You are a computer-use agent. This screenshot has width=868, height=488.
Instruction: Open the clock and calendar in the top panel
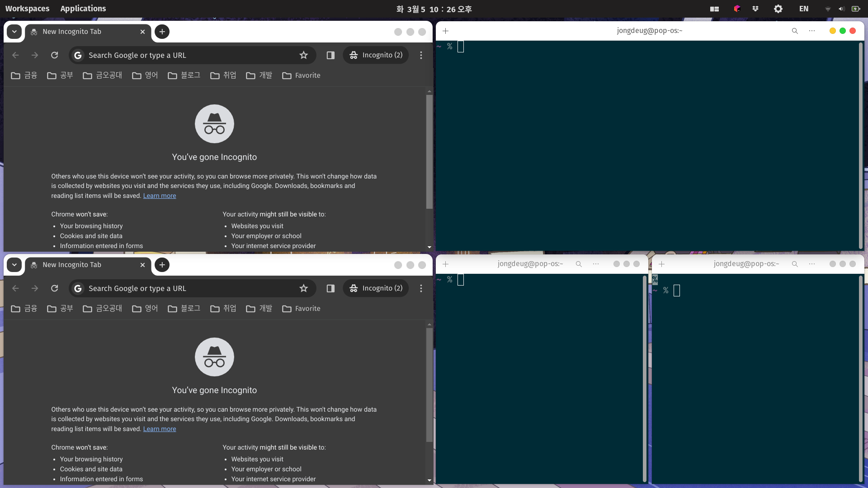(x=434, y=9)
